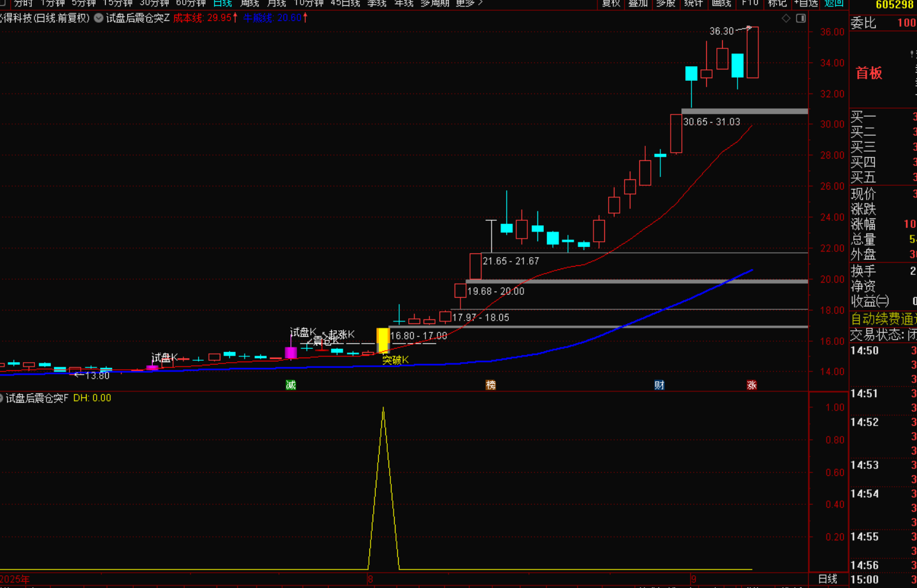Image resolution: width=917 pixels, height=588 pixels.
Task: Open the 日线 period selector at bottom right
Action: pyautogui.click(x=827, y=578)
